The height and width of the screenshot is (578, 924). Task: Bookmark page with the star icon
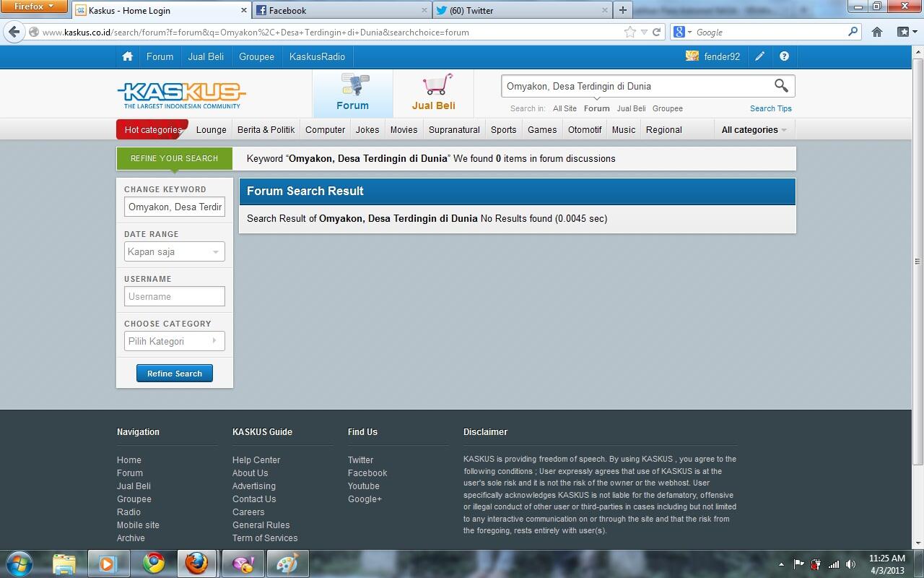point(630,32)
